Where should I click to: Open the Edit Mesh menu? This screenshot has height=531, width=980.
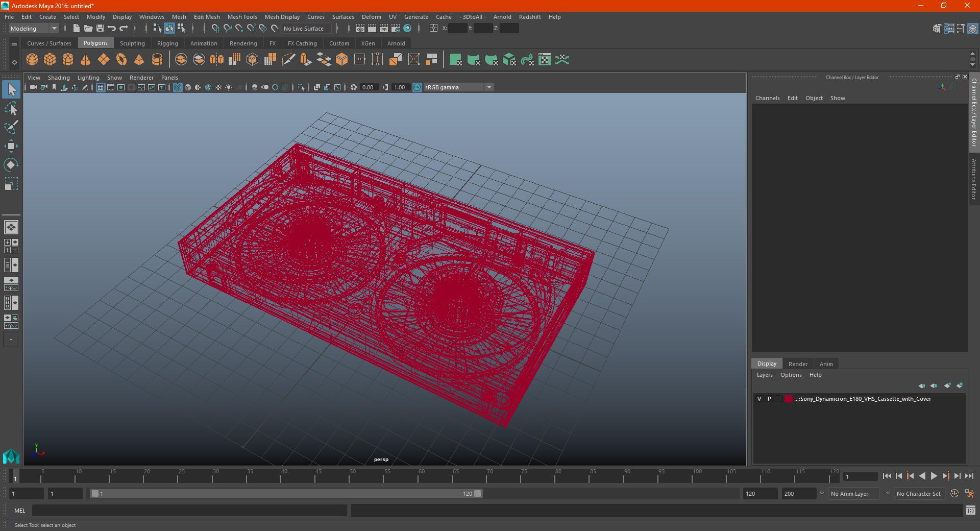tap(207, 17)
